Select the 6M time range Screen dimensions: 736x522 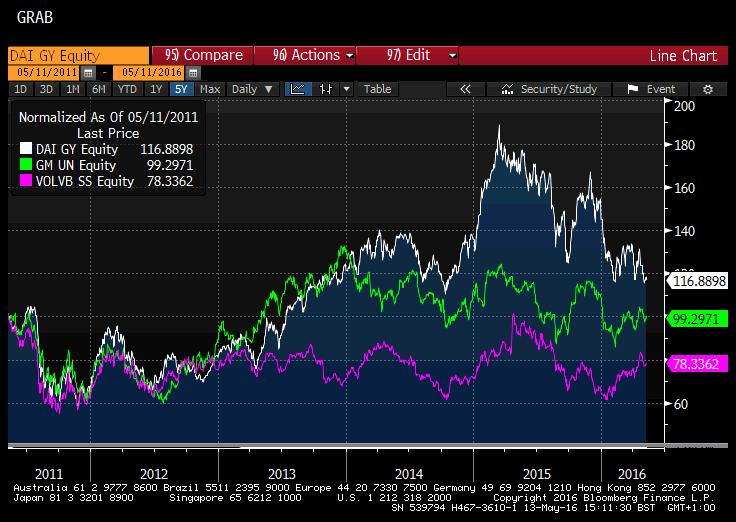click(x=99, y=89)
